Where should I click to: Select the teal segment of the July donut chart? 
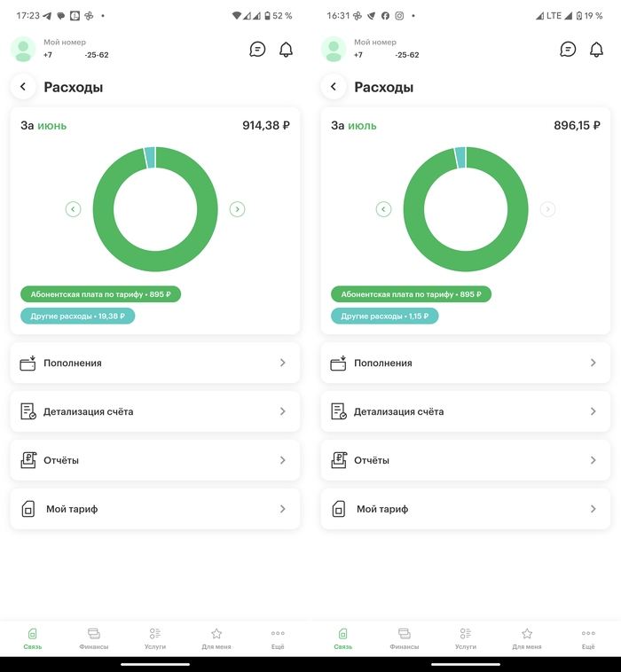(460, 157)
